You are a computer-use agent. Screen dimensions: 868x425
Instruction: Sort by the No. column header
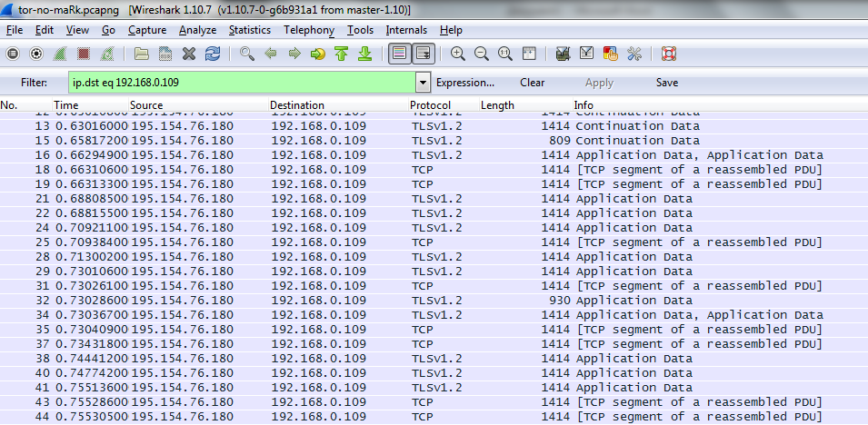[26, 105]
